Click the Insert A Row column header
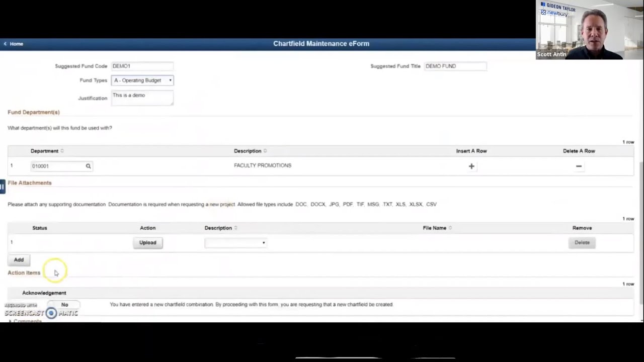Viewport: 644px width, 362px height. click(471, 151)
